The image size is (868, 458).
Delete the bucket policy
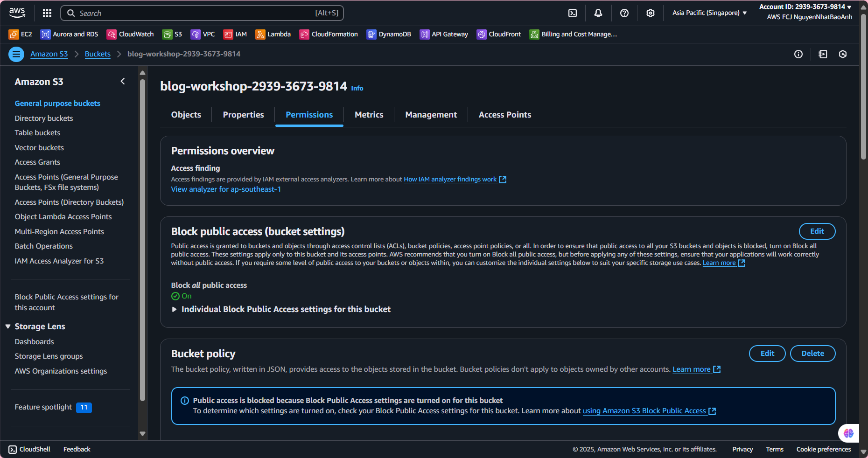[x=812, y=354]
